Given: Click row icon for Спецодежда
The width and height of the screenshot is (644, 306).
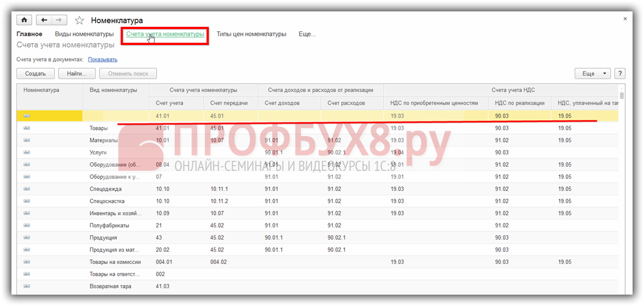Looking at the screenshot, I should coord(27,189).
